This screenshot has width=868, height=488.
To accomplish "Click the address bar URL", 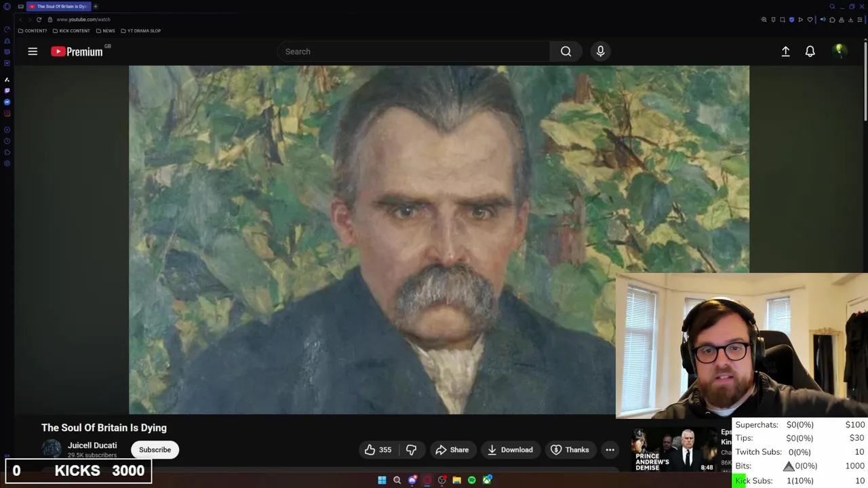I will 83,20.
